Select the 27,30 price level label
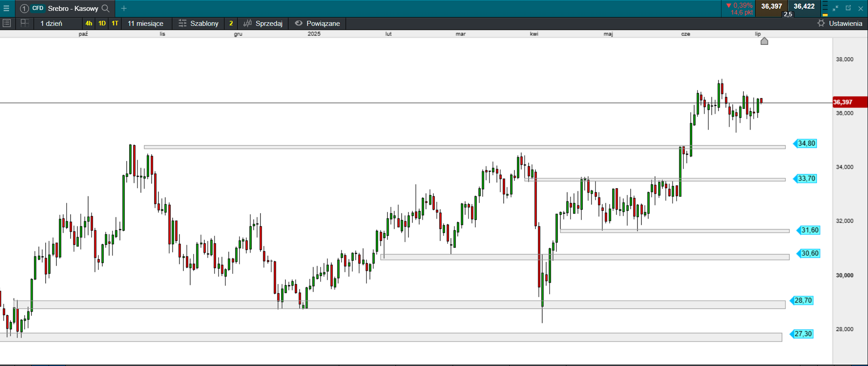 pos(801,334)
